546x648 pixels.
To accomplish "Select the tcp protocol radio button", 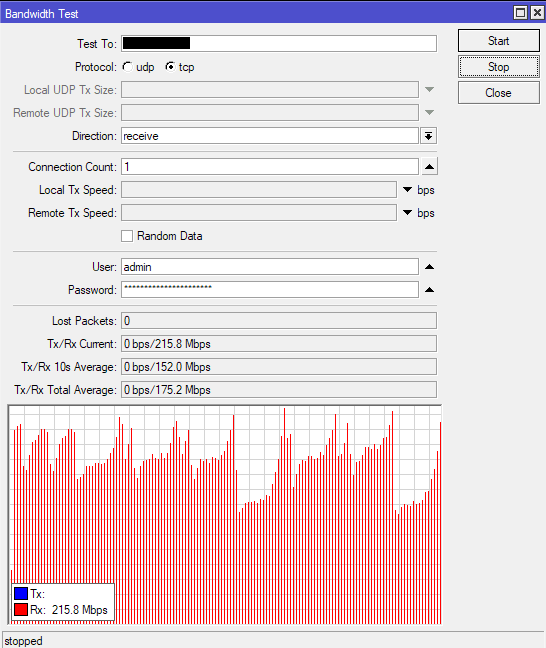I will click(x=170, y=67).
